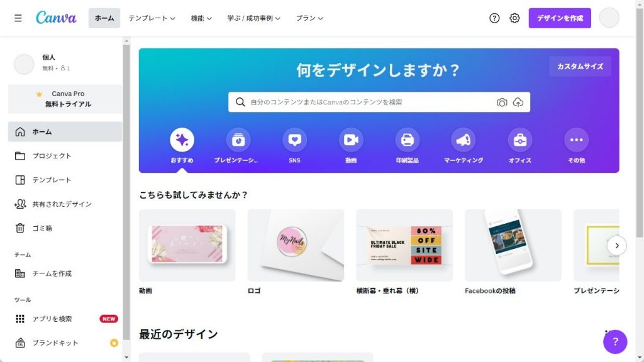This screenshot has height=362, width=644.
Task: Choose the 印刷製品 printer category icon
Action: coord(407,140)
